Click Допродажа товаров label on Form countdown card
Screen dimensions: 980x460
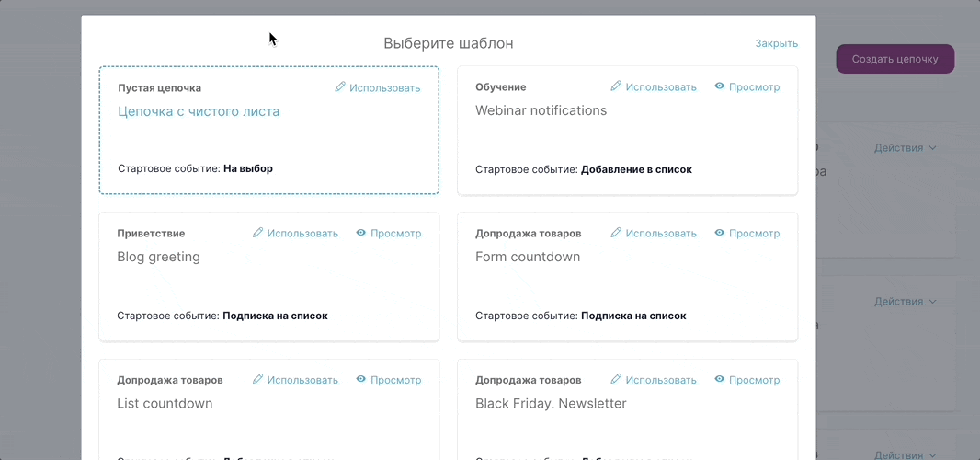point(528,234)
